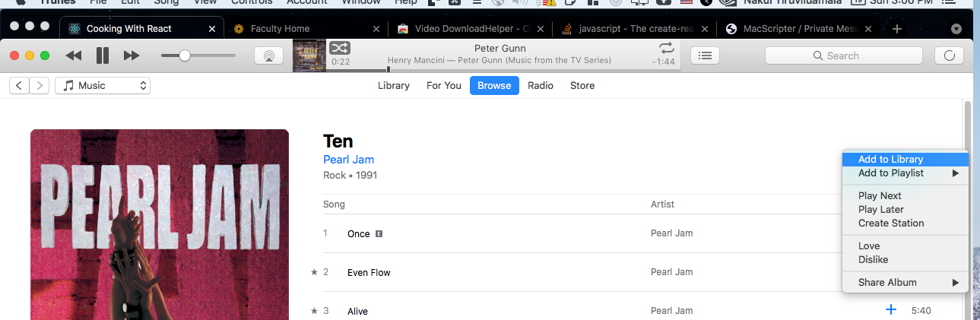Select Dislike in the context menu

click(905, 260)
